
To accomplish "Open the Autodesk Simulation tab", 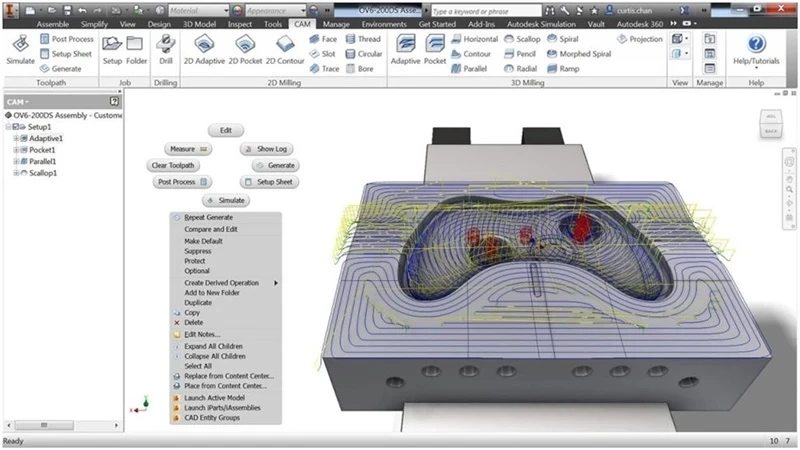I will (541, 24).
